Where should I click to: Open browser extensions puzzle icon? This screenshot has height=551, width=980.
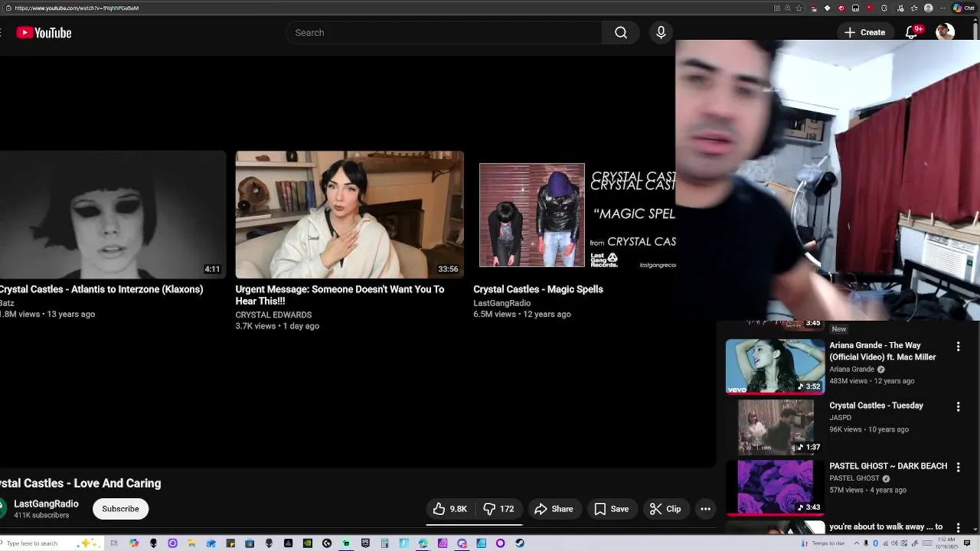pos(884,8)
